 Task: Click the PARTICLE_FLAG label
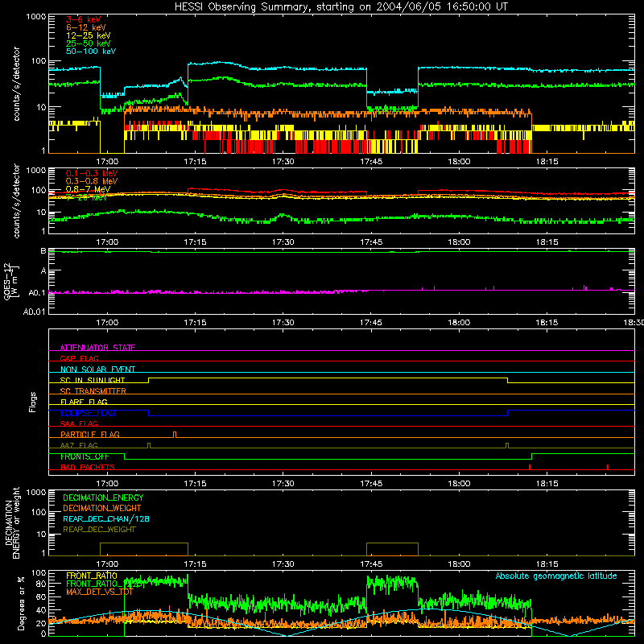pos(90,434)
